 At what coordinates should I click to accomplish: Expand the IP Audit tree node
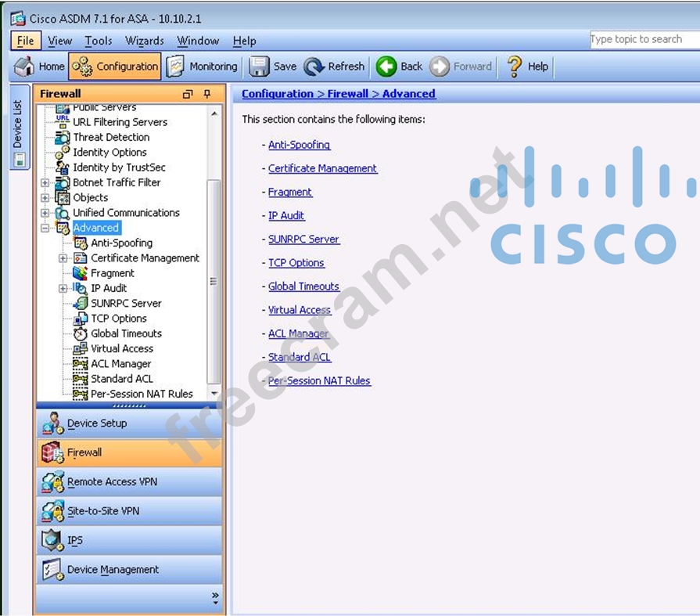pos(63,288)
